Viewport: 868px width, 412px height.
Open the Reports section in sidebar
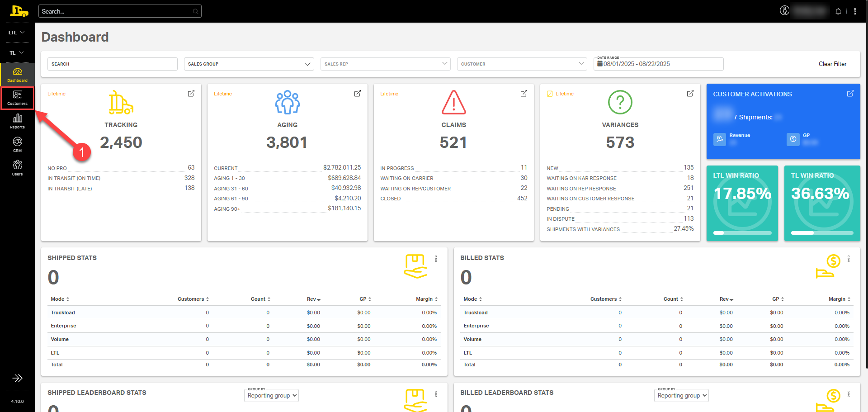(17, 121)
